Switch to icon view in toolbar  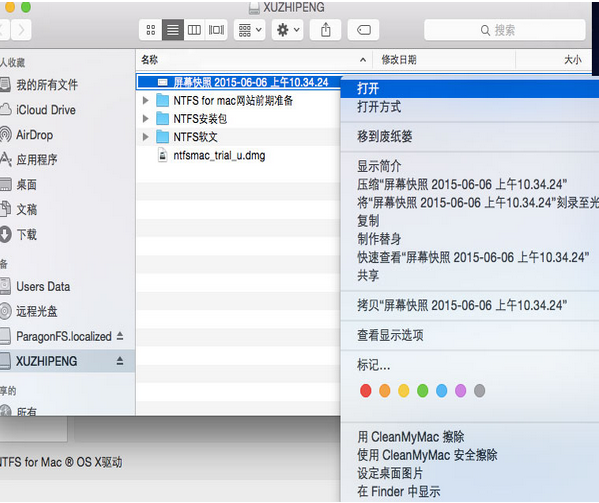click(x=151, y=30)
